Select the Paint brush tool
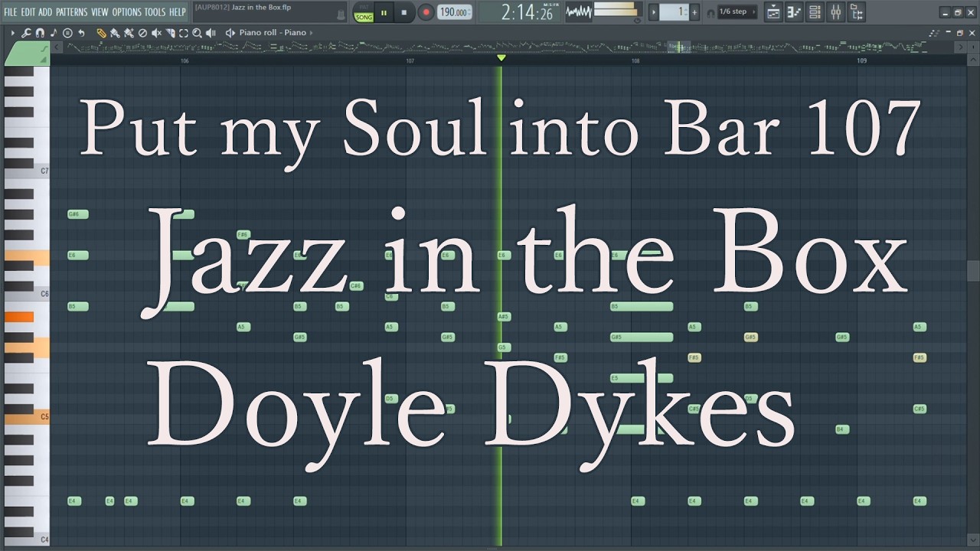This screenshot has height=551, width=980. click(115, 33)
